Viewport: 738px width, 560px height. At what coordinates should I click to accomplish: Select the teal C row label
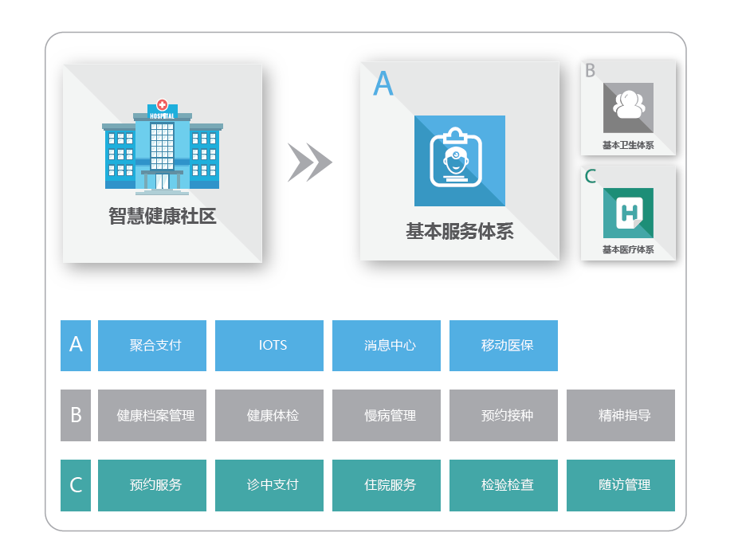point(76,485)
